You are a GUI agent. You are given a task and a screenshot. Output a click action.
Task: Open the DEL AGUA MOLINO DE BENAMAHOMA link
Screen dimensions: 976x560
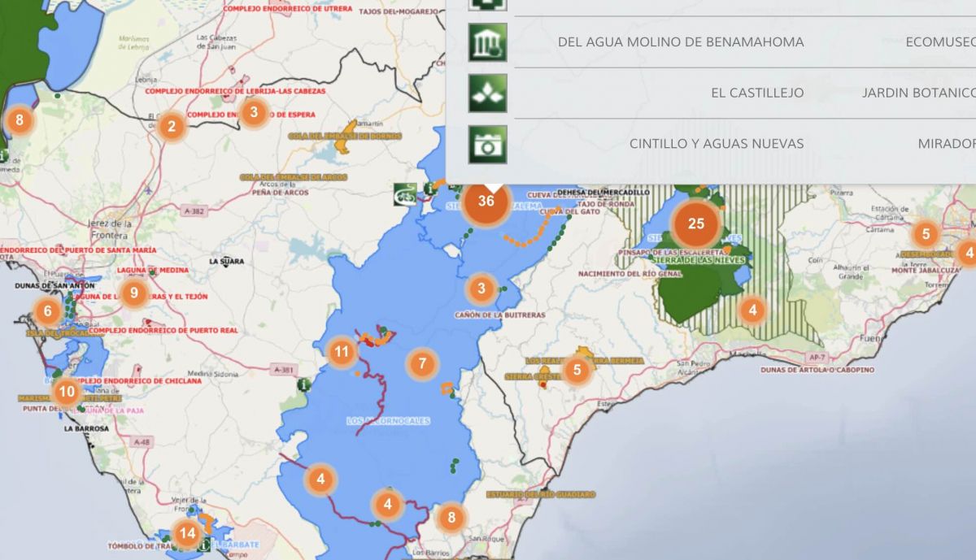pos(680,42)
